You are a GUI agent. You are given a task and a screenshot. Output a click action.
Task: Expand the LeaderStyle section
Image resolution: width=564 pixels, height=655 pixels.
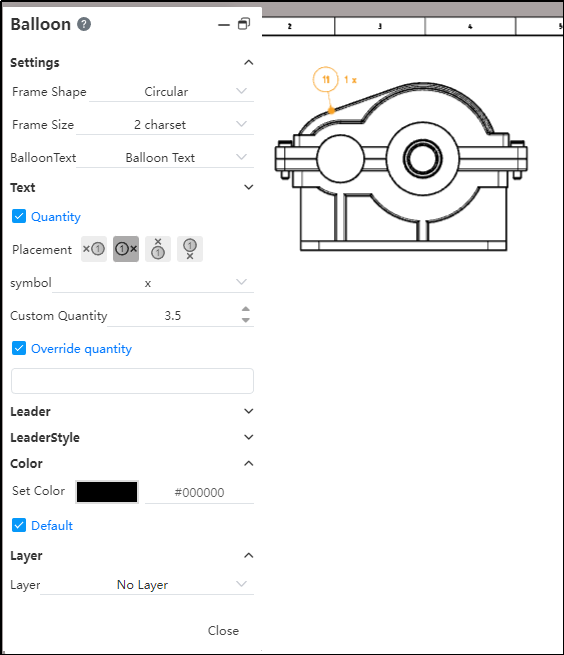pos(132,437)
